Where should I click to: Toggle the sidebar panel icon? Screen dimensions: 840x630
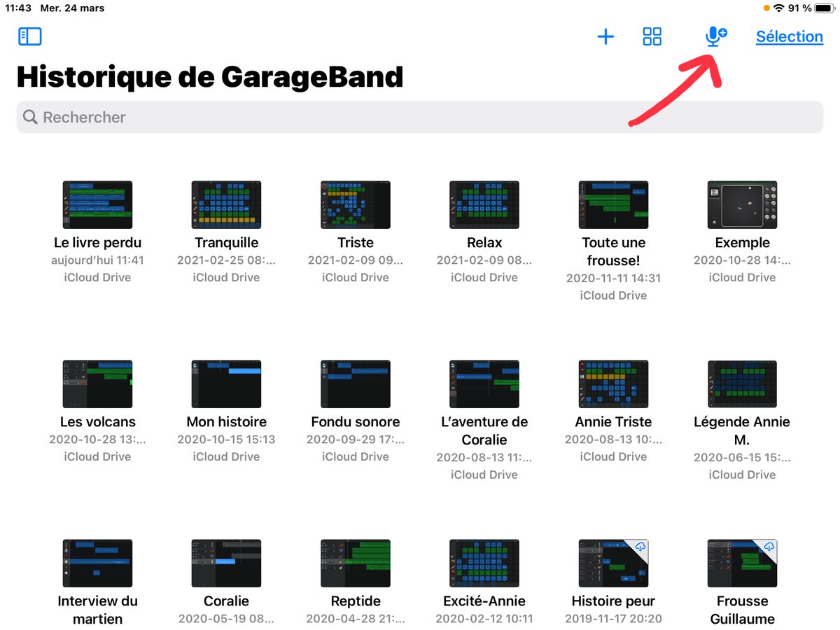tap(30, 36)
